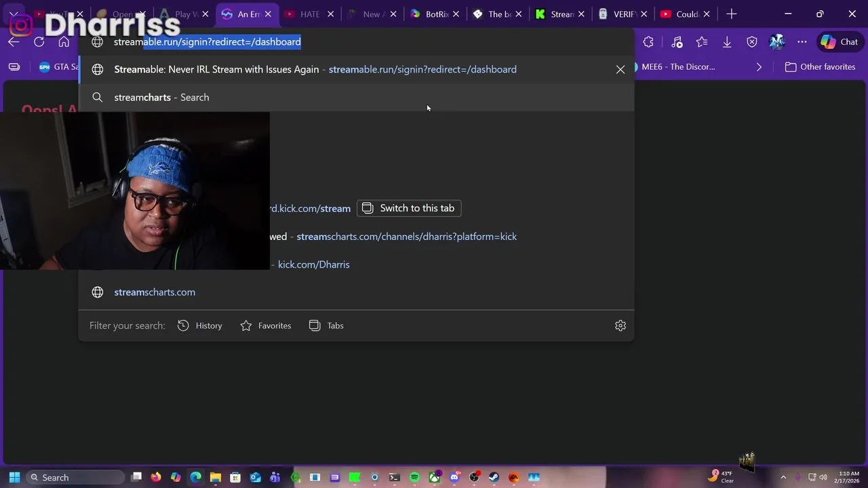
Task: Filter search by History
Action: click(x=200, y=325)
